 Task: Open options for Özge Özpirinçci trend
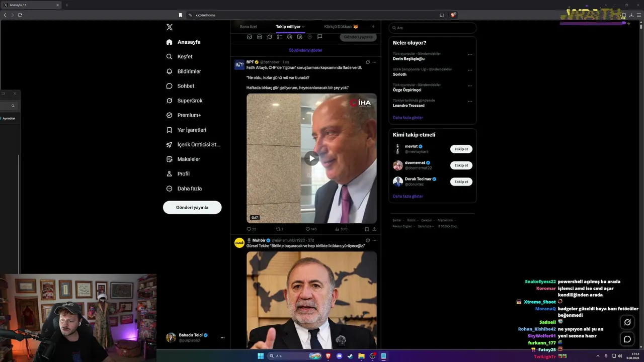point(470,85)
